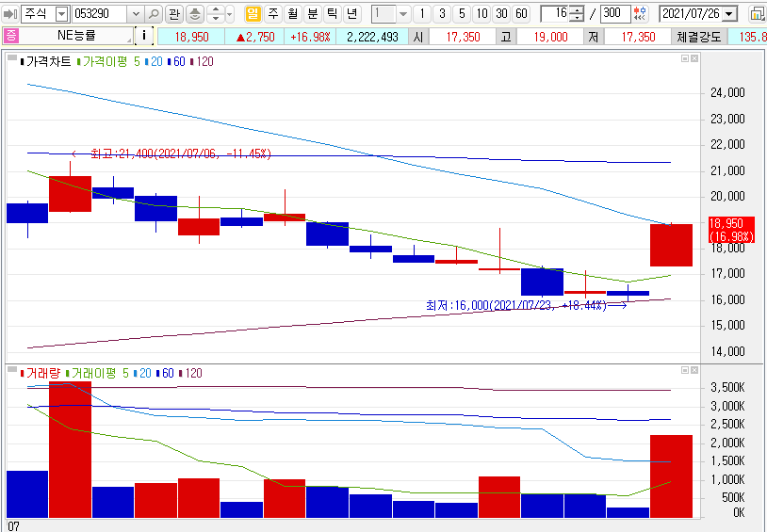
Task: Click the 시 open price label
Action: coord(417,37)
